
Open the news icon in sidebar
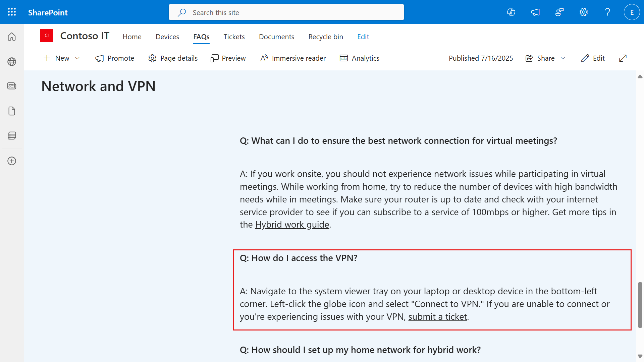pos(12,86)
